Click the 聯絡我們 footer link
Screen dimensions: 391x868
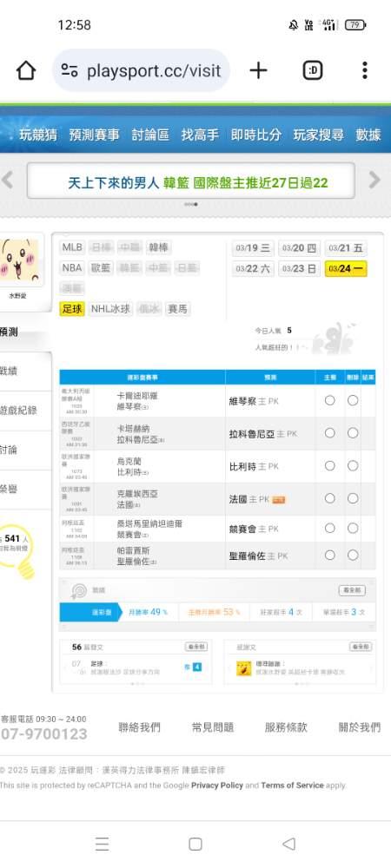[140, 727]
